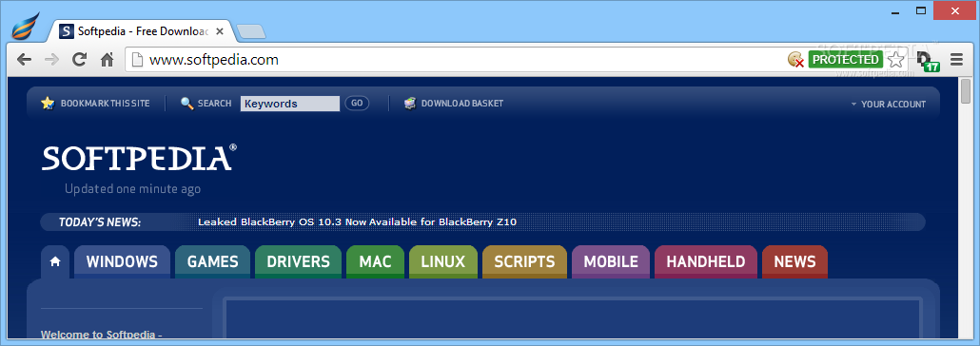Screen dimensions: 980x346
Task: Open the WINDOWS category tab
Action: [122, 261]
